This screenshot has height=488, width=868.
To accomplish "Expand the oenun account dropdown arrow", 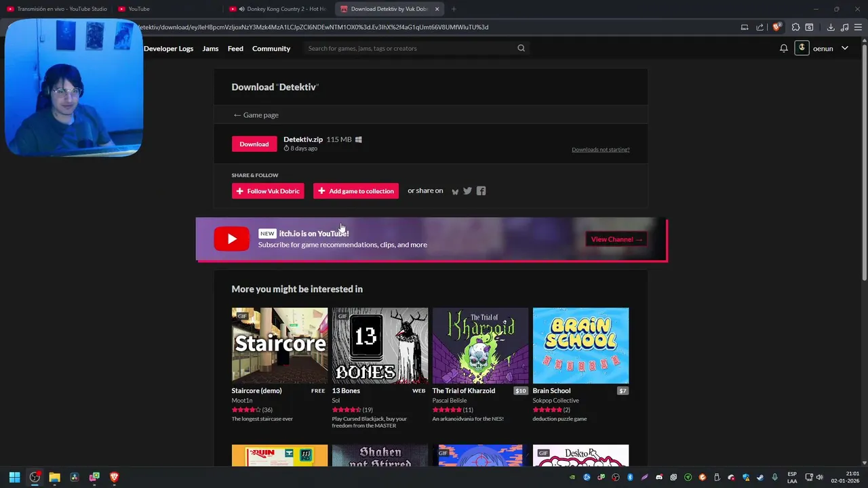I will pyautogui.click(x=845, y=48).
